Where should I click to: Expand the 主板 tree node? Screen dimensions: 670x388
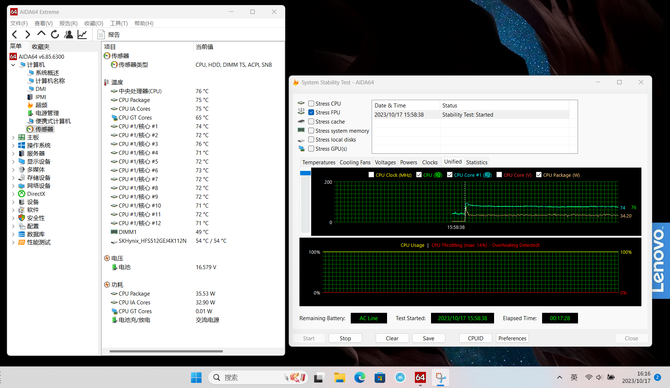click(13, 138)
